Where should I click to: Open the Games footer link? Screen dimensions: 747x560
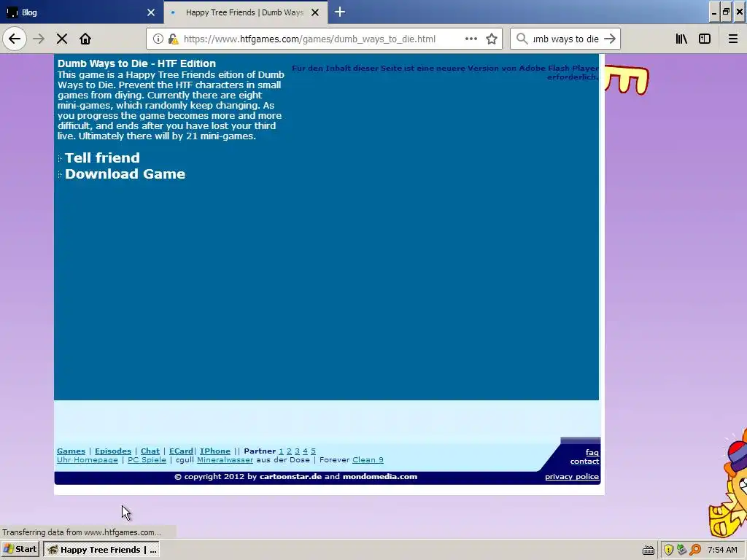coord(71,451)
